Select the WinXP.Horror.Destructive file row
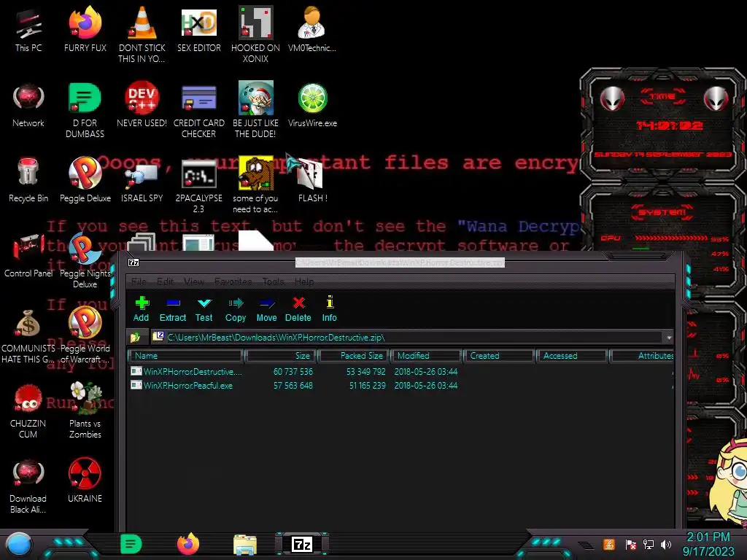Image resolution: width=747 pixels, height=560 pixels. pos(400,371)
